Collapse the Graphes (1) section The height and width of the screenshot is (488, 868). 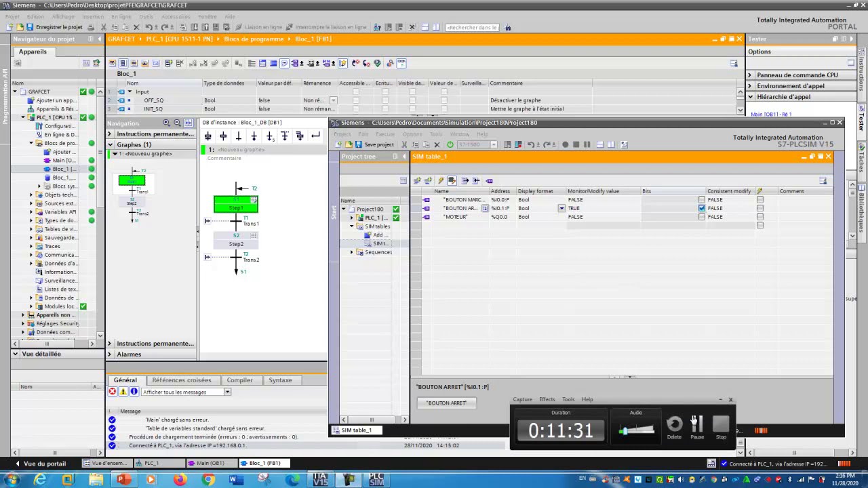(110, 144)
